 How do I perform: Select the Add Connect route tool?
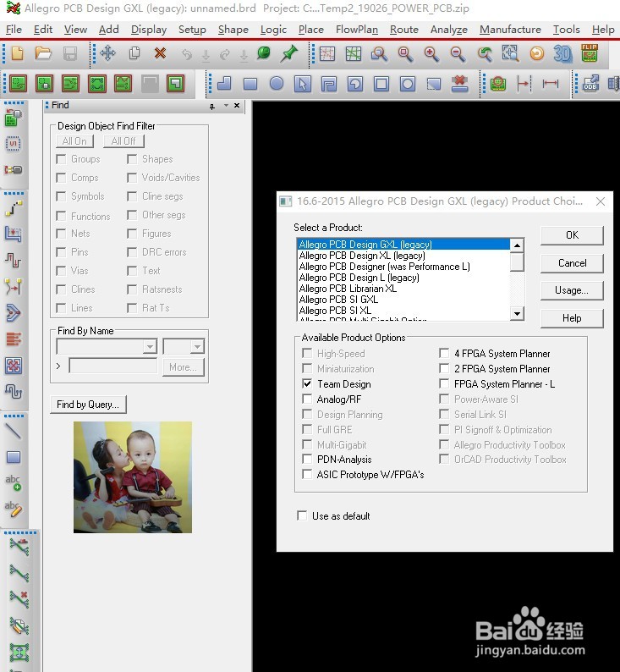click(x=14, y=208)
